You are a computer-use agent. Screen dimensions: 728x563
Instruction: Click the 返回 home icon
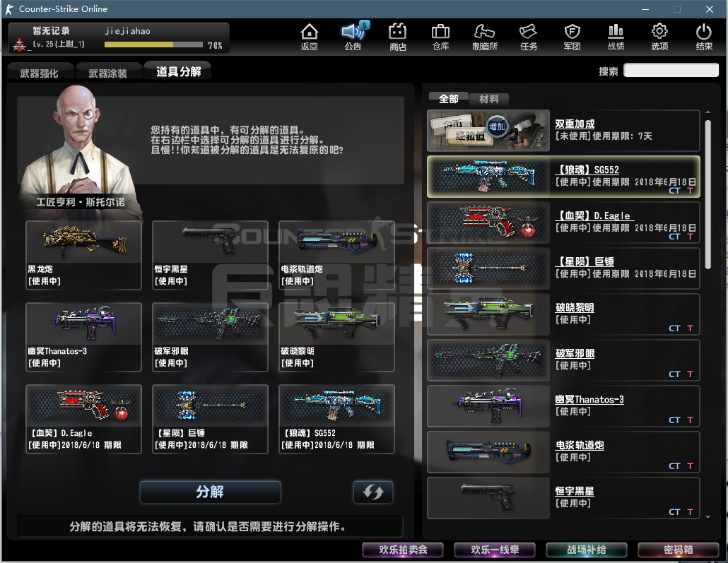309,37
